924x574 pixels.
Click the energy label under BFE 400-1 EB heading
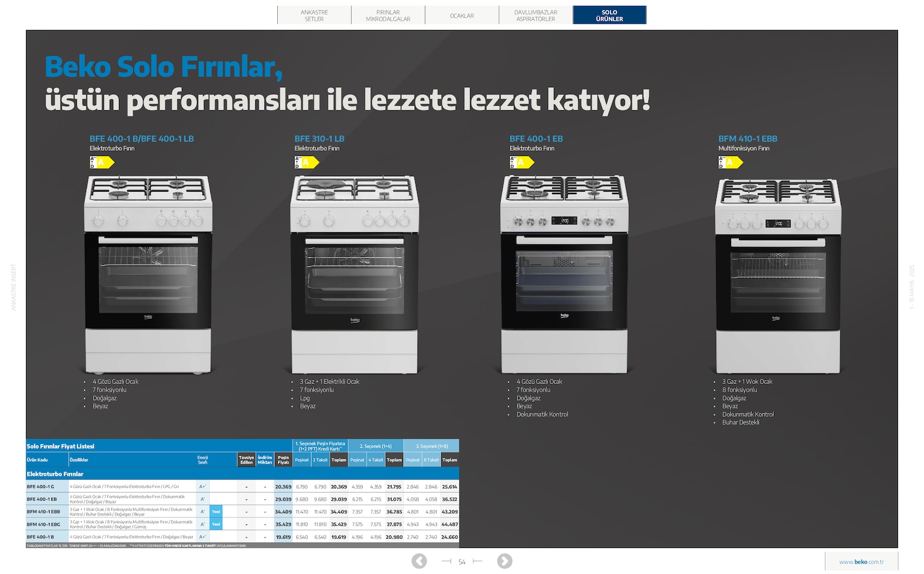pos(522,162)
